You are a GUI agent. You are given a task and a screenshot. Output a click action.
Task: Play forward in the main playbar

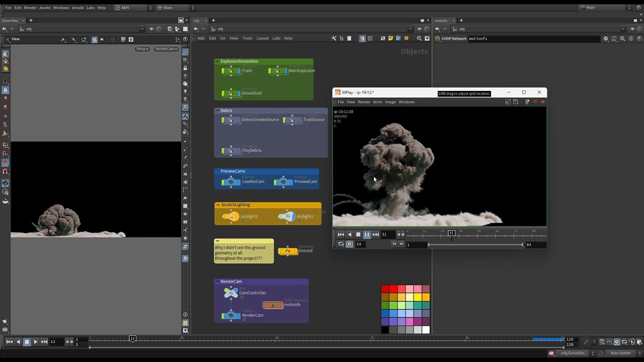click(x=36, y=342)
